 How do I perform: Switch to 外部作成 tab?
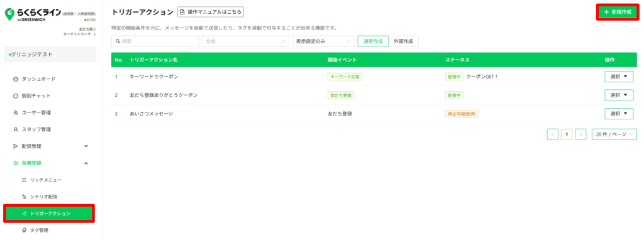[403, 41]
